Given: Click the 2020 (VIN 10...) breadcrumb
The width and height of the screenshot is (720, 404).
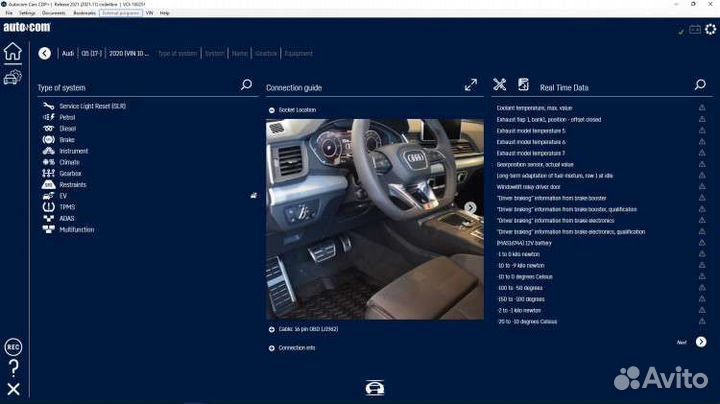Looking at the screenshot, I should pyautogui.click(x=129, y=53).
